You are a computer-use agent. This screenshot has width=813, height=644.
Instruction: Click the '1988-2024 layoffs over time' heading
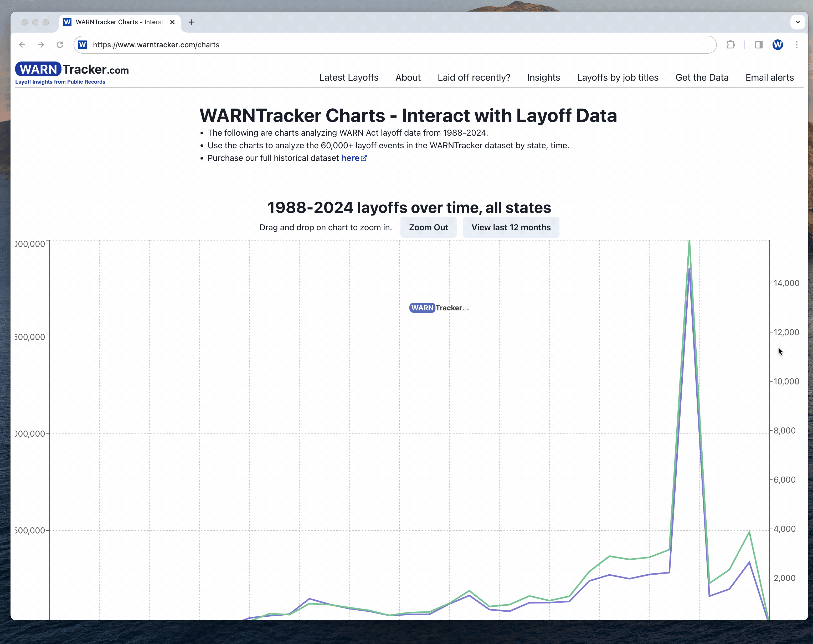(x=409, y=208)
